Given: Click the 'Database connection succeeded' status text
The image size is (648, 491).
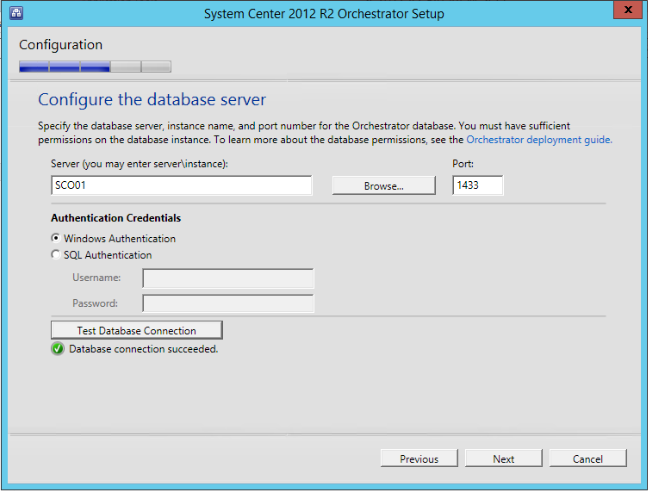Looking at the screenshot, I should point(143,349).
